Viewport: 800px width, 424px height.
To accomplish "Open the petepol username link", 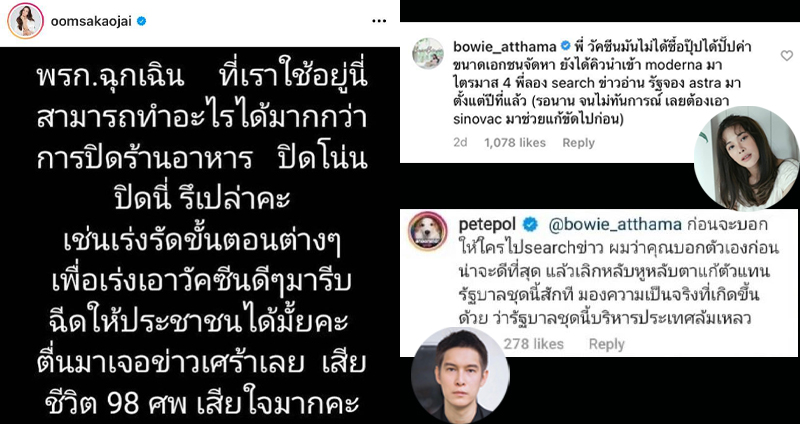I will point(487,224).
